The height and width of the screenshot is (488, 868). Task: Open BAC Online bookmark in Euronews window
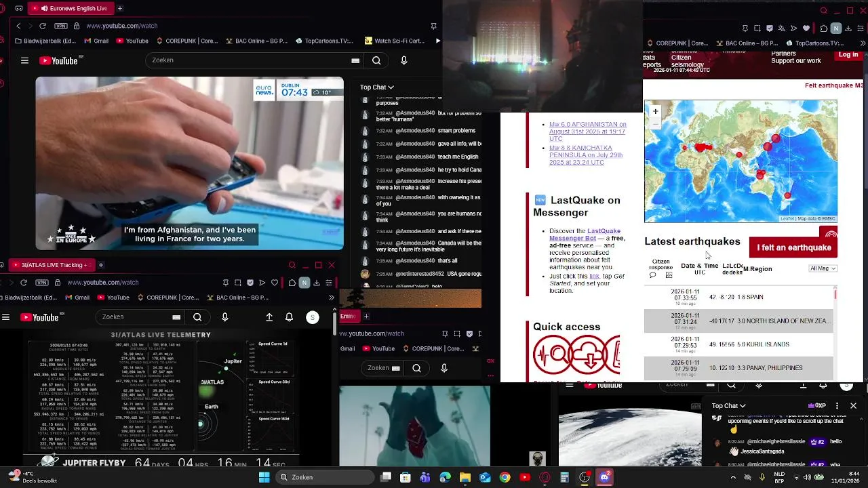257,41
